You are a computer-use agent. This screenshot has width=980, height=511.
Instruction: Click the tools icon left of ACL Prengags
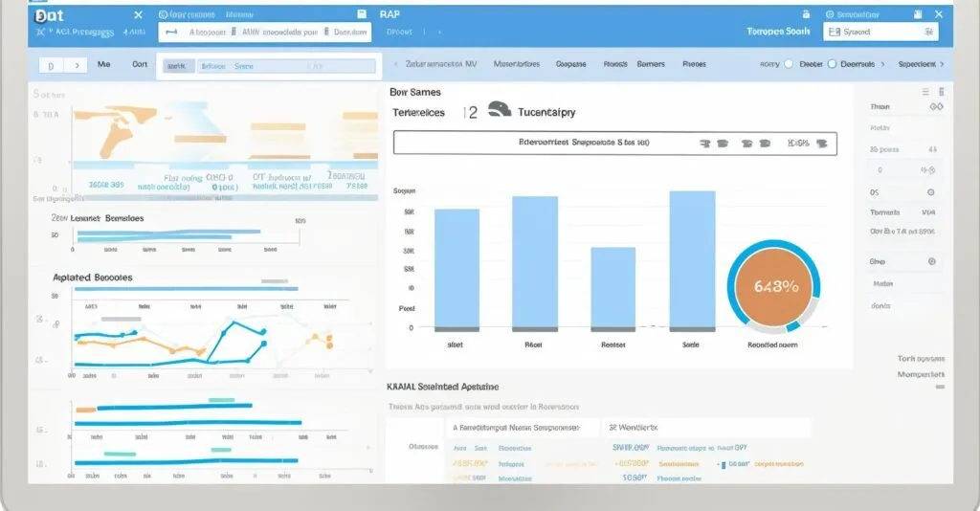[41, 32]
